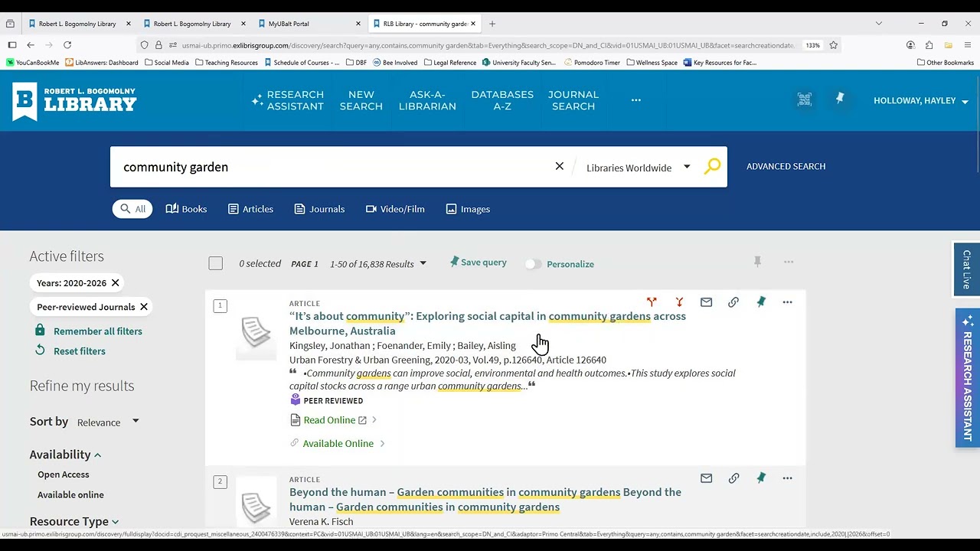Screen dimensions: 980x551
Task: Filter by Available online facet
Action: click(70, 494)
